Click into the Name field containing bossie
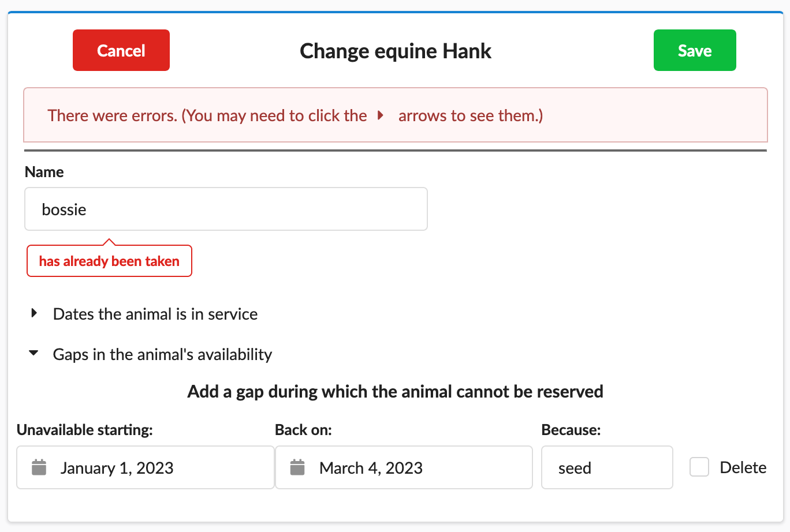The height and width of the screenshot is (532, 790). 226,209
